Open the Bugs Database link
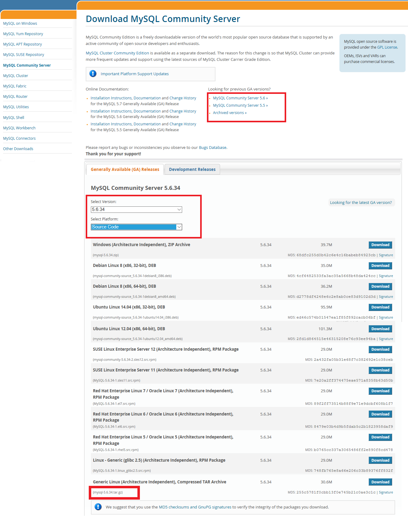This screenshot has height=532, width=408. [x=213, y=148]
